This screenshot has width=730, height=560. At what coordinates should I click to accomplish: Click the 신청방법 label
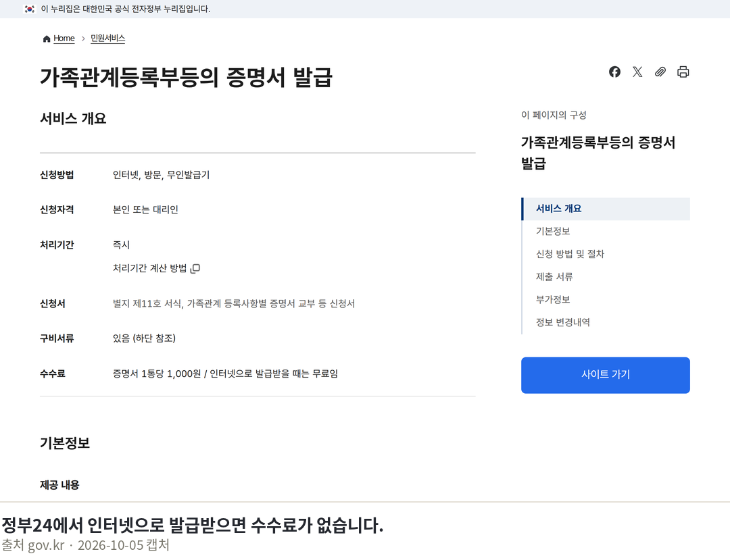pos(57,175)
